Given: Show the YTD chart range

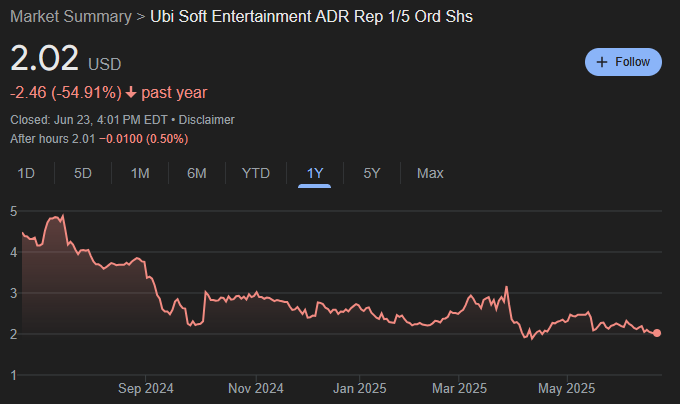Looking at the screenshot, I should [256, 173].
